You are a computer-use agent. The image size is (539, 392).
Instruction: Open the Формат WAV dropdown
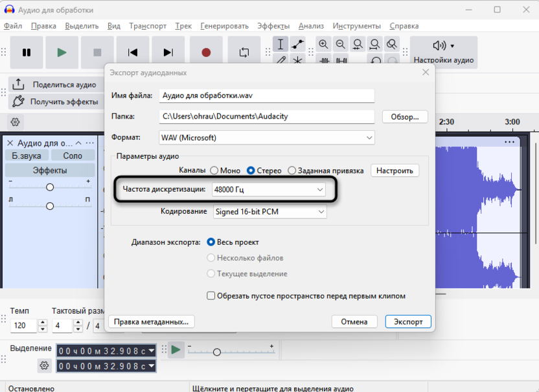(x=267, y=137)
